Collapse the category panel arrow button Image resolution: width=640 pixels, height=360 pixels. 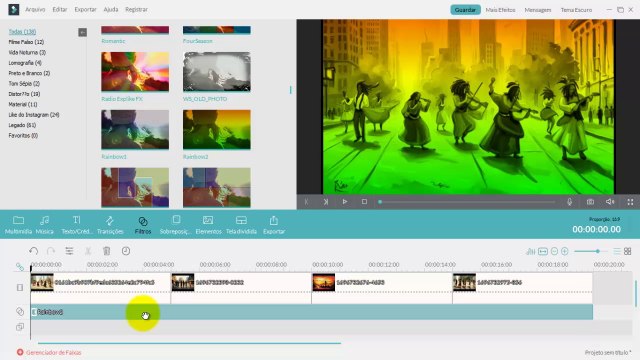click(x=82, y=32)
